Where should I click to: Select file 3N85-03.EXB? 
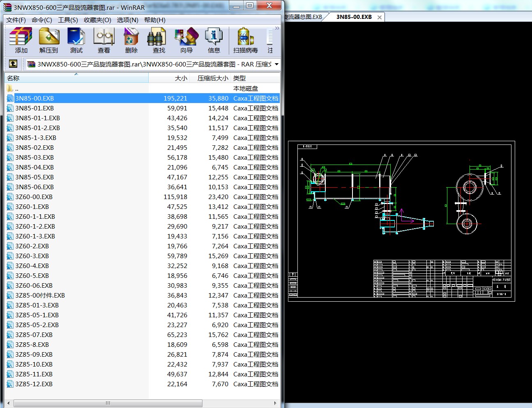click(143, 157)
